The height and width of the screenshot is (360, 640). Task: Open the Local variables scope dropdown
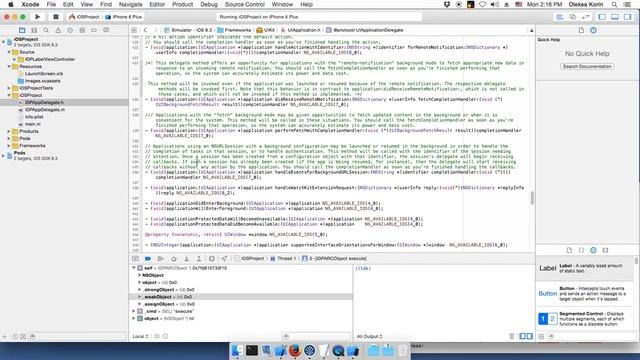click(140, 336)
